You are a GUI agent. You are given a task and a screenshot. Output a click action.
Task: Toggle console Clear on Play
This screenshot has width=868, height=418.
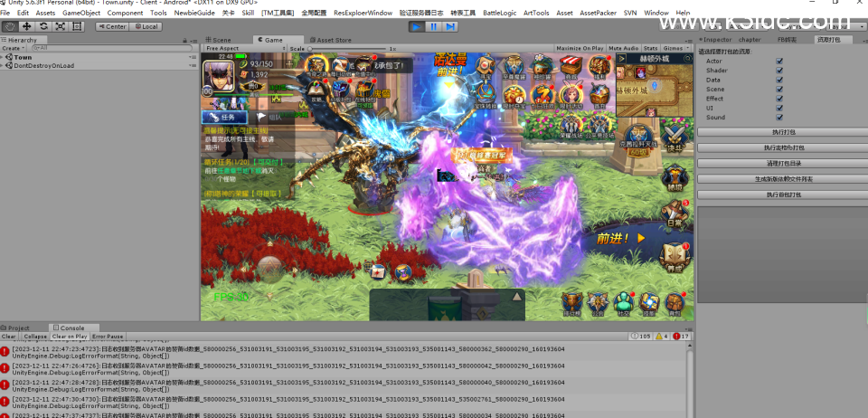pos(70,337)
